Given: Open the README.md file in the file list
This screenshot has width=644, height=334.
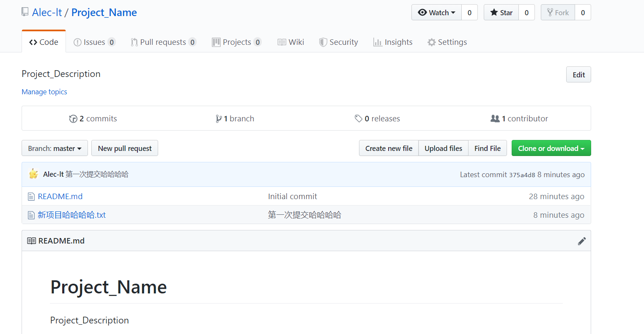Looking at the screenshot, I should [x=60, y=196].
